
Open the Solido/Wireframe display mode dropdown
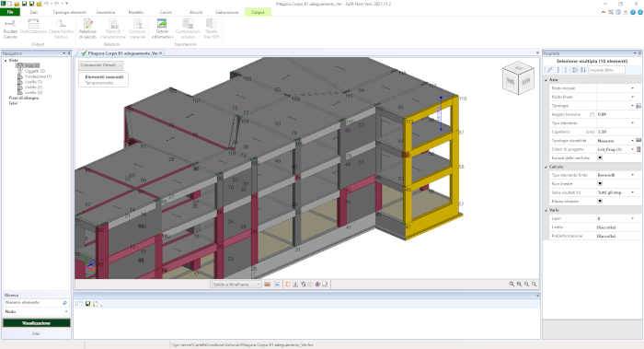click(236, 284)
